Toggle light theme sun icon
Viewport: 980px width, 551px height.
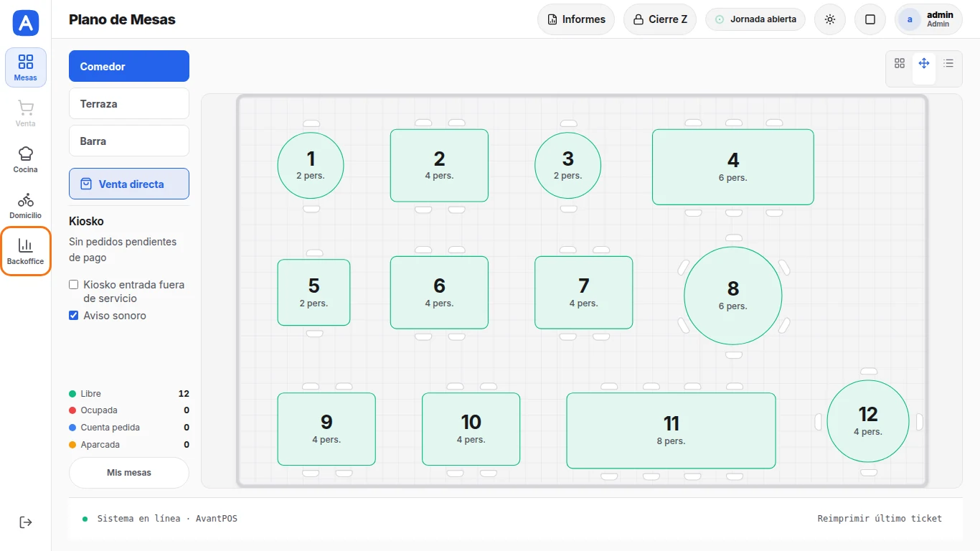pos(830,19)
